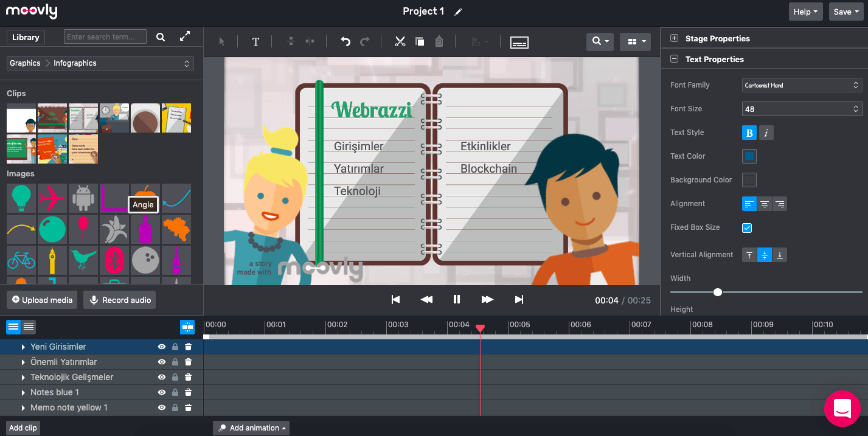
Task: Delete the Notes blue 1 layer
Action: pos(189,392)
